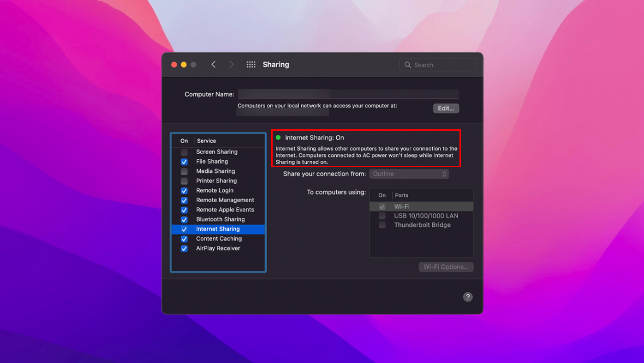Go back with the left chevron arrow
The image size is (644, 363).
tap(213, 65)
